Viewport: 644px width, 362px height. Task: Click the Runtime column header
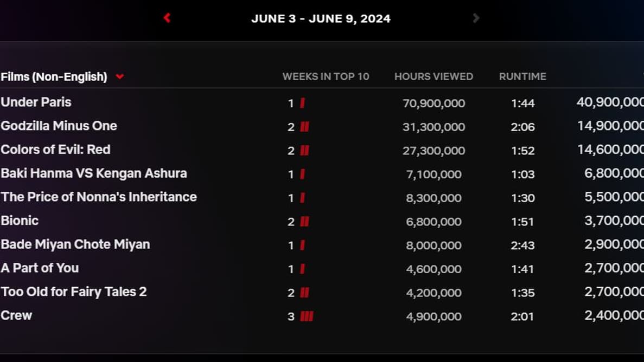[x=522, y=77]
